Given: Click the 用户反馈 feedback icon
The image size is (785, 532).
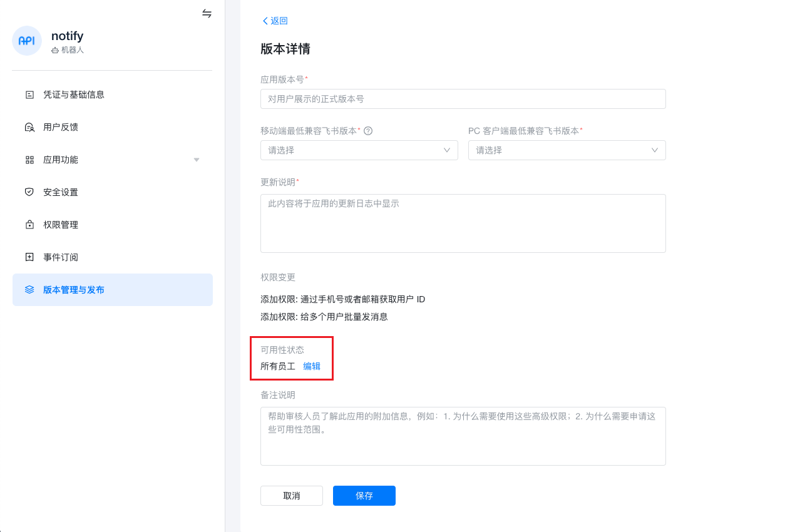Looking at the screenshot, I should click(x=29, y=127).
